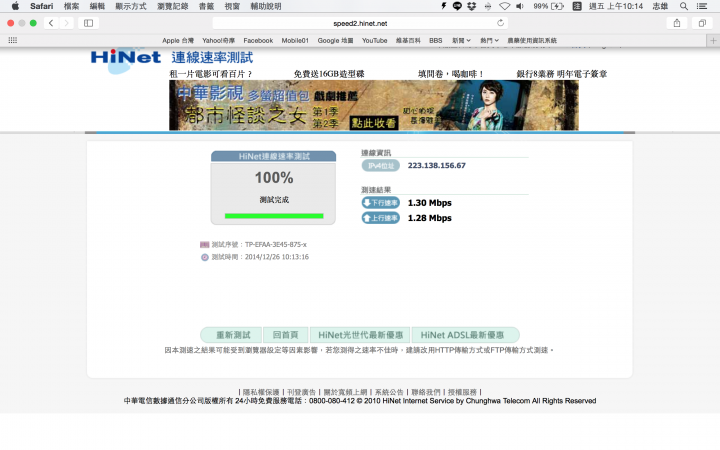Open the Yahoo!奇摩 bookmark

coord(219,40)
